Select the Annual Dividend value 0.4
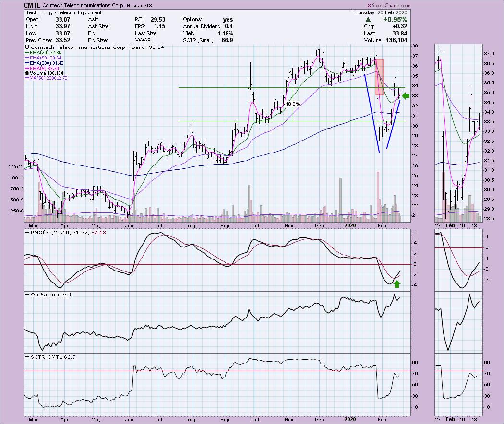Screen dimensions: 504x424 [x=229, y=26]
